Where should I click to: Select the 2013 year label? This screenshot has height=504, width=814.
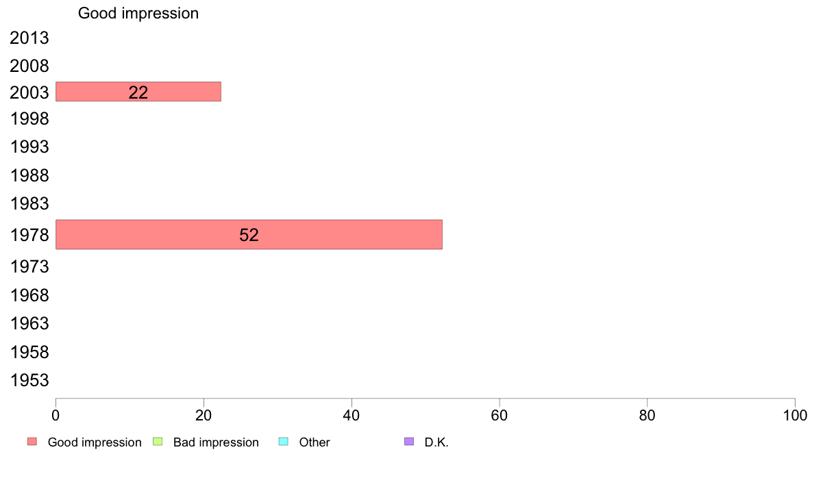click(x=29, y=38)
